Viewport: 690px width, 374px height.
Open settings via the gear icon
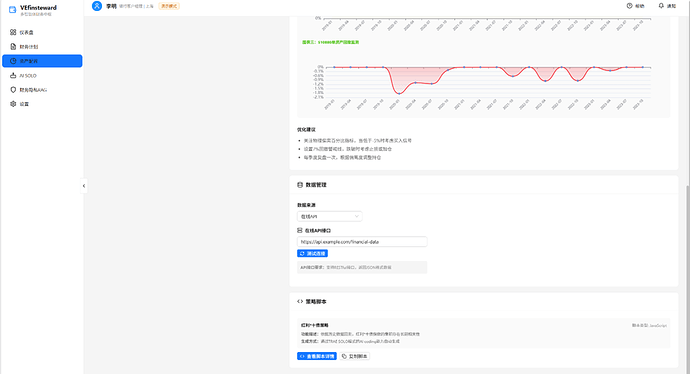13,104
